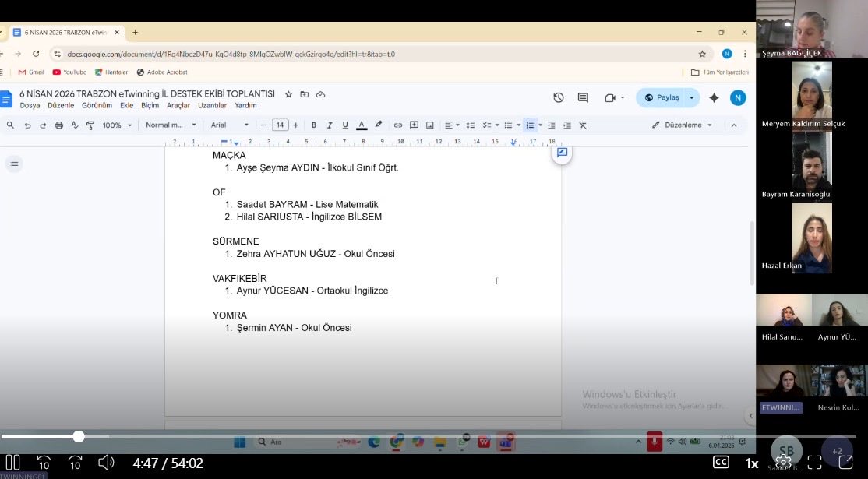
Task: Open the Ekle menu
Action: point(127,106)
